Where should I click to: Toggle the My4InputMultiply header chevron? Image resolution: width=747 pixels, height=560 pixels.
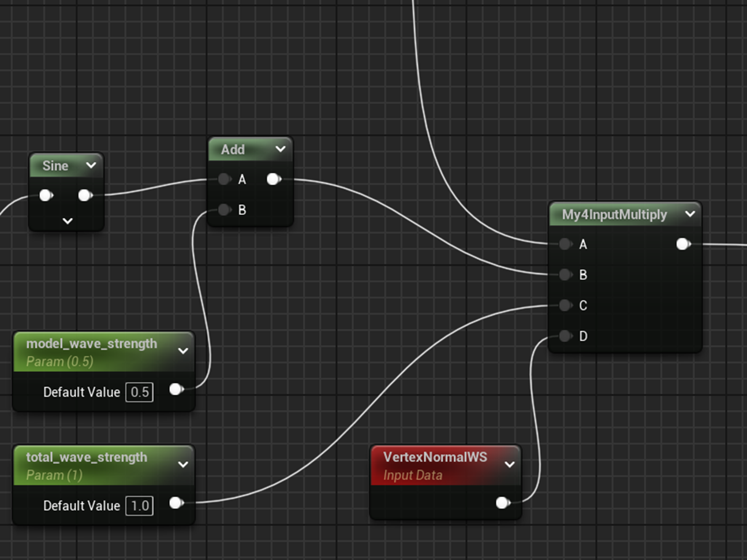point(690,214)
